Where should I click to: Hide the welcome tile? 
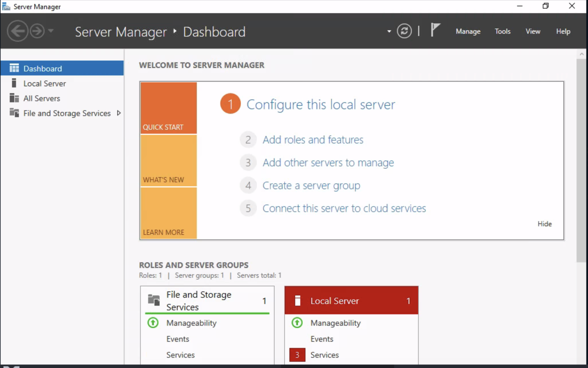tap(545, 224)
